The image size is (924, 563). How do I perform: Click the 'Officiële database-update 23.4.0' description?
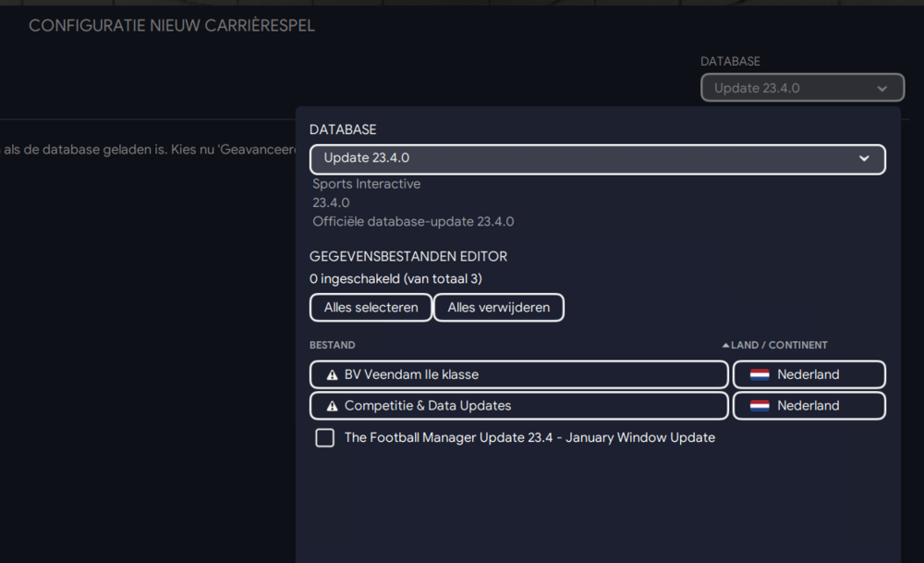[x=413, y=222]
